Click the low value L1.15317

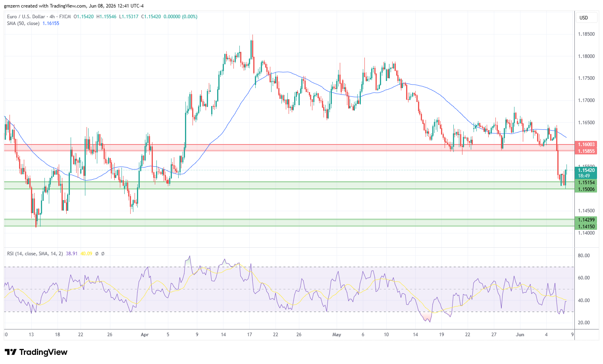click(x=129, y=17)
